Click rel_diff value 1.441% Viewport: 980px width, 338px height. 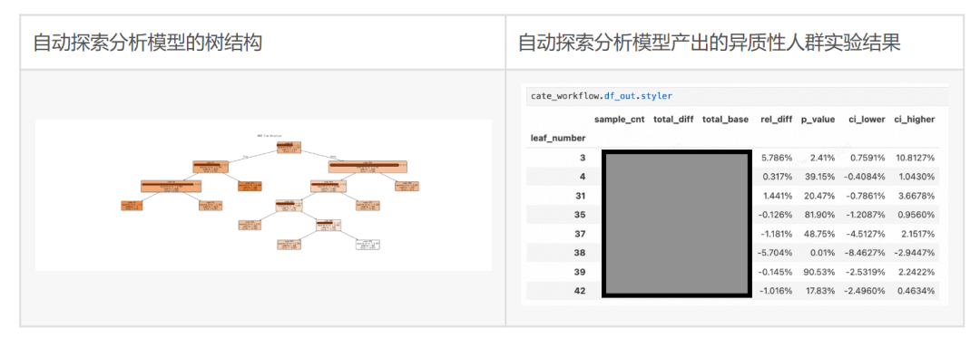(777, 196)
